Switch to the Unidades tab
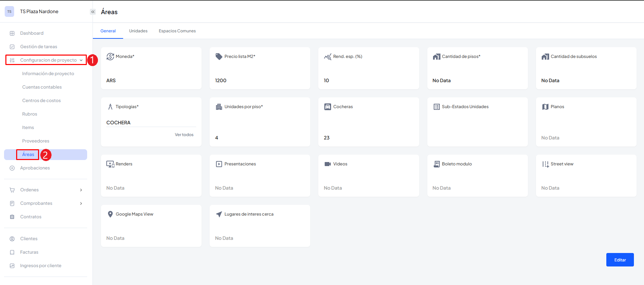The width and height of the screenshot is (644, 285). (x=138, y=31)
